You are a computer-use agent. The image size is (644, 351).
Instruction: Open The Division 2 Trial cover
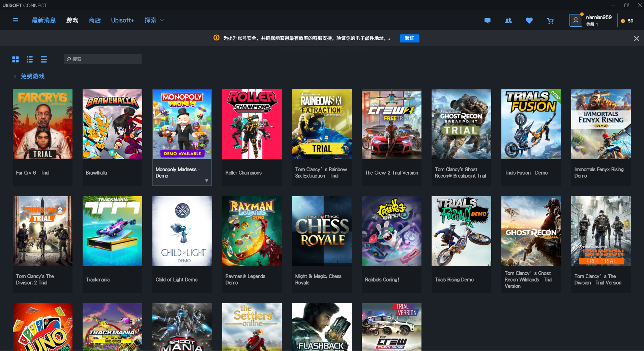(42, 231)
